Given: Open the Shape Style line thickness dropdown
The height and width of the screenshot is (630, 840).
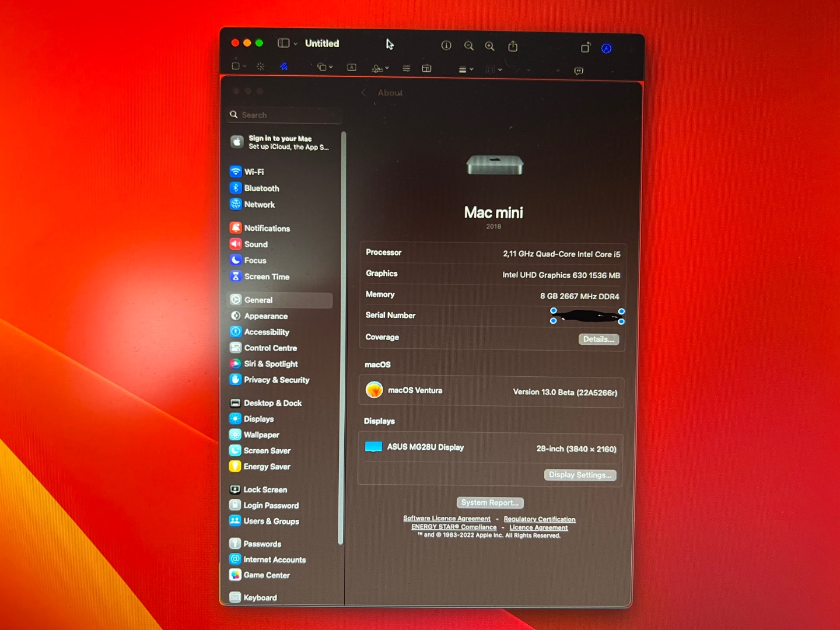Looking at the screenshot, I should [466, 69].
